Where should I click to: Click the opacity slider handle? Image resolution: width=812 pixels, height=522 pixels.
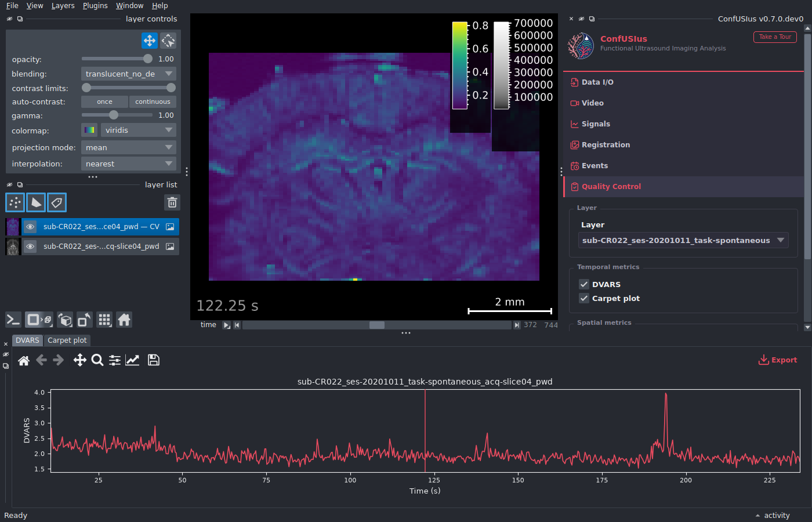tap(148, 59)
